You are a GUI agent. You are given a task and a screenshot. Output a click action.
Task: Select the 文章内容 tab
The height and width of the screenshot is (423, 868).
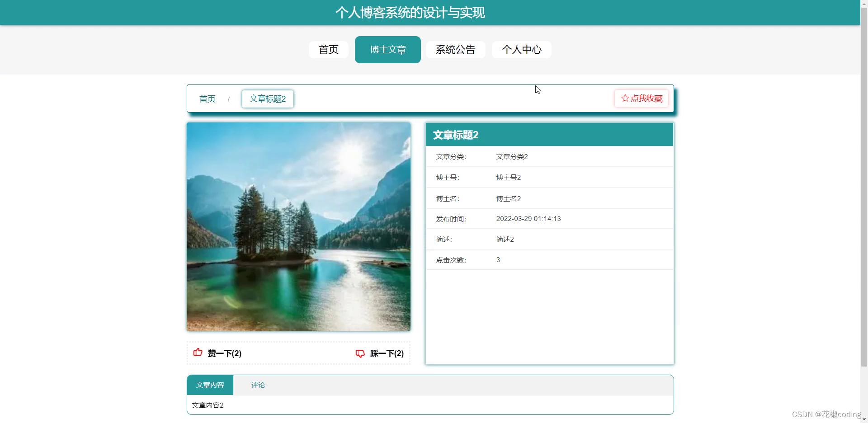click(x=210, y=385)
